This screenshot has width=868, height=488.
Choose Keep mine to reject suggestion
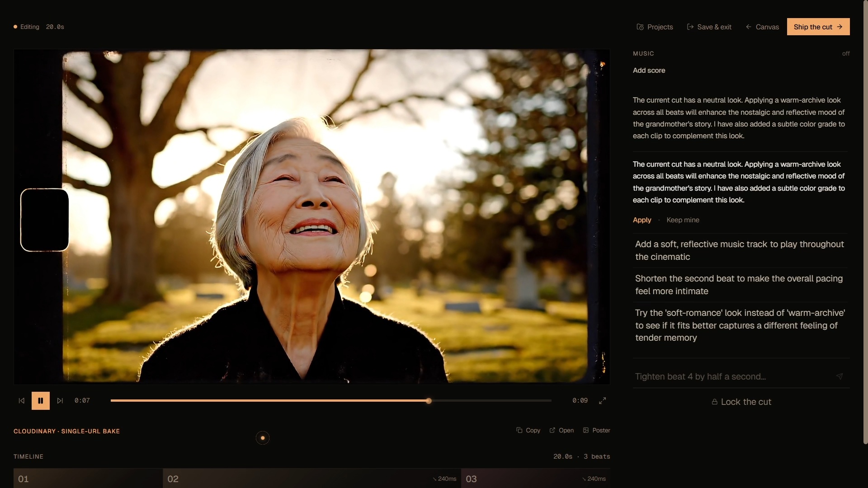pyautogui.click(x=683, y=220)
